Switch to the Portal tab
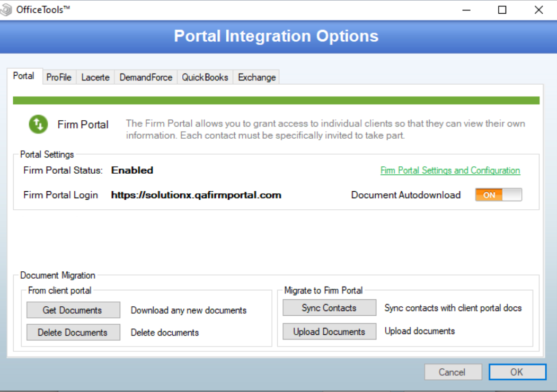Viewport: 557px width, 392px height. click(23, 76)
